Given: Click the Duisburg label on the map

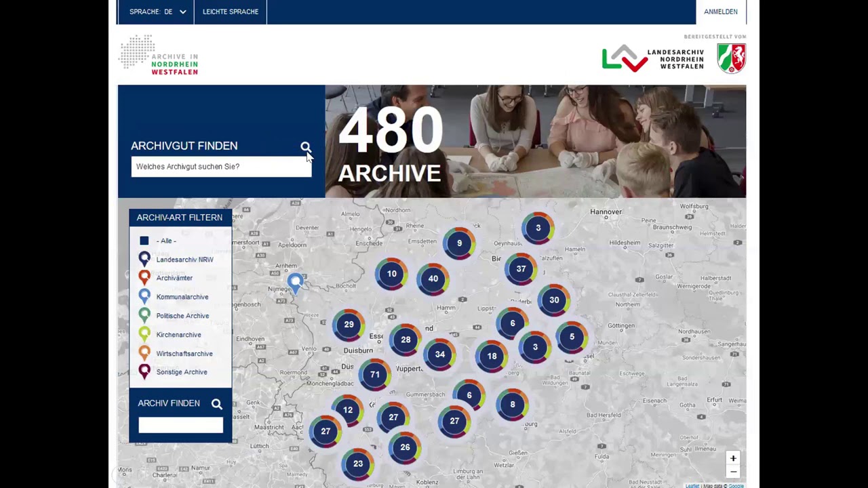Looking at the screenshot, I should point(358,350).
